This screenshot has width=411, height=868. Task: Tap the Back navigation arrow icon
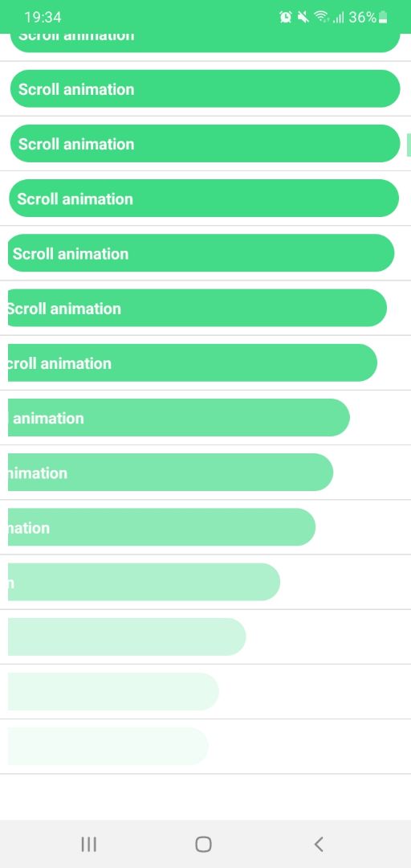point(318,844)
